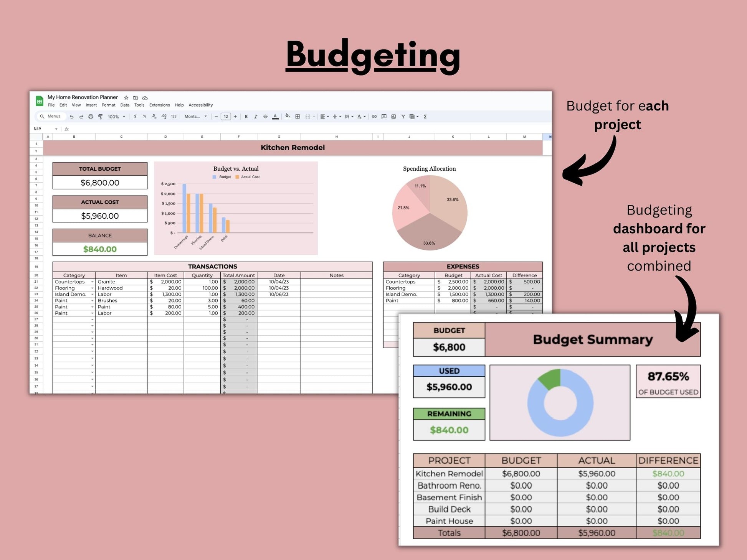This screenshot has height=560, width=747.
Task: Open the font family dropdown
Action: [x=195, y=117]
